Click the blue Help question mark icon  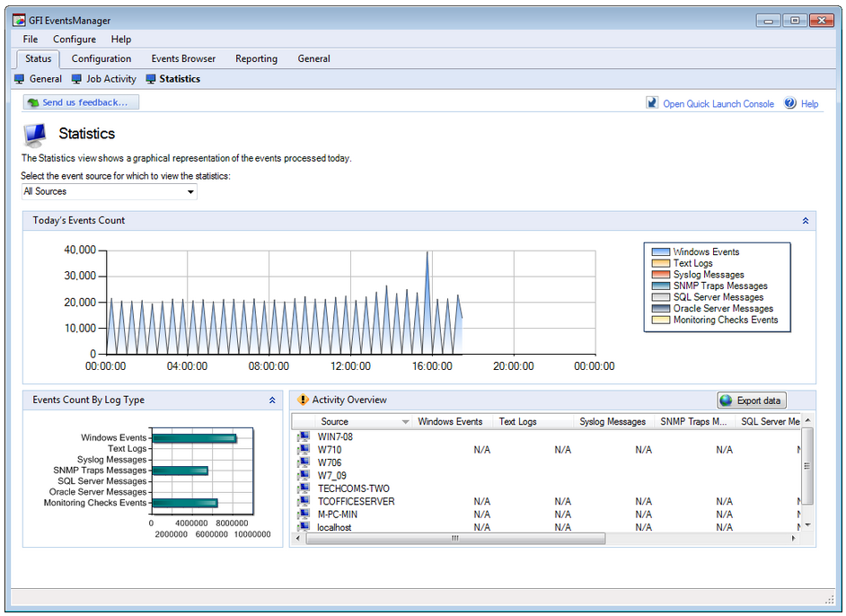pyautogui.click(x=790, y=103)
